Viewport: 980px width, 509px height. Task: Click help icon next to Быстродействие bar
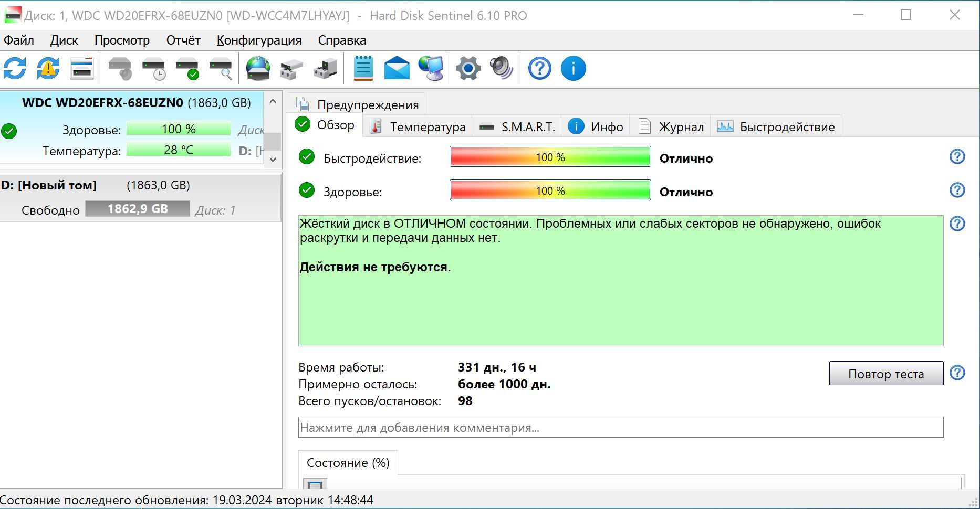(x=957, y=156)
